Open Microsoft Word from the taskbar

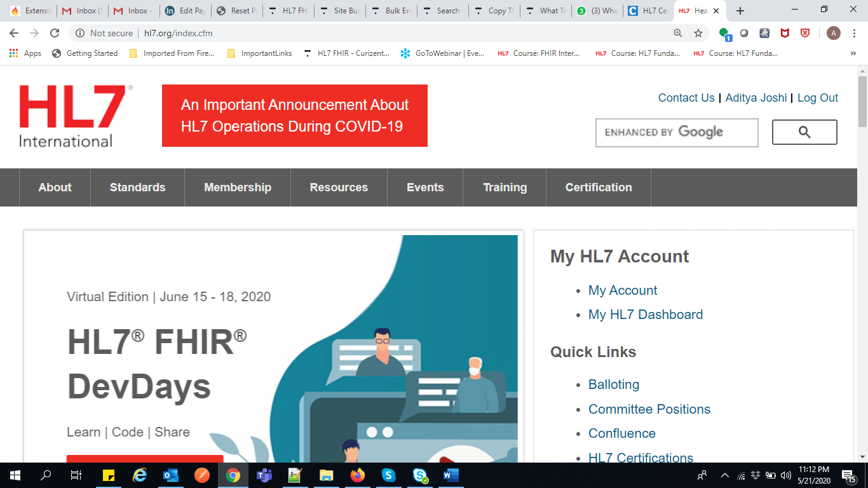451,475
